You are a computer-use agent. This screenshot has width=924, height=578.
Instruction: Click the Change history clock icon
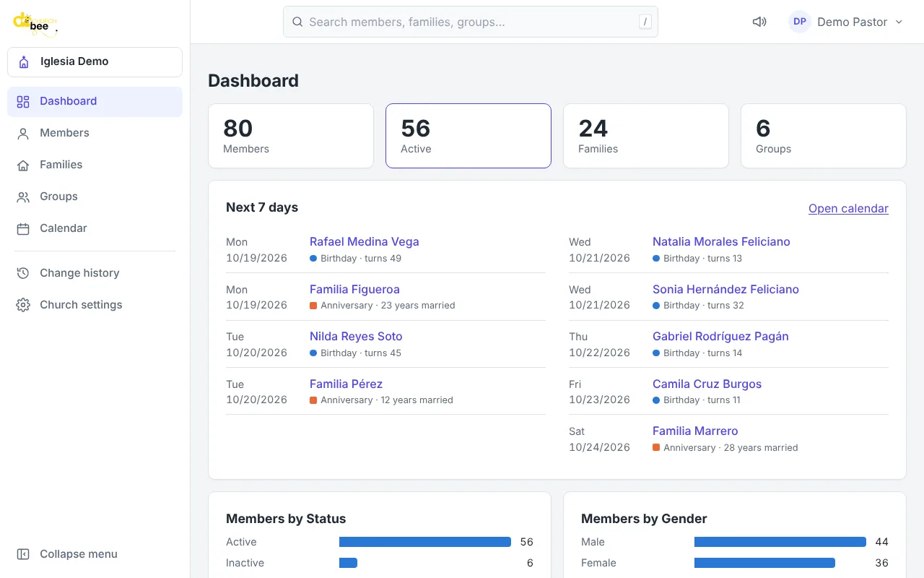(x=23, y=273)
